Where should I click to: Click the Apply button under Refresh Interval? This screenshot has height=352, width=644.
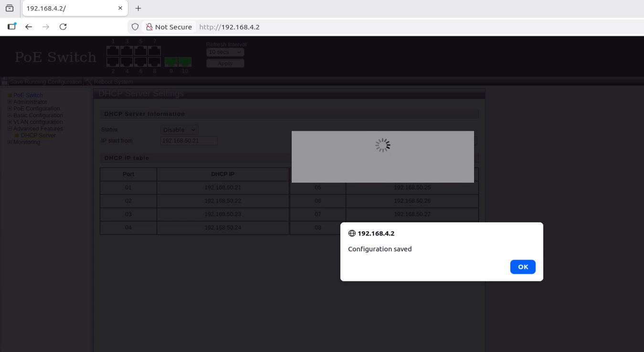click(225, 63)
